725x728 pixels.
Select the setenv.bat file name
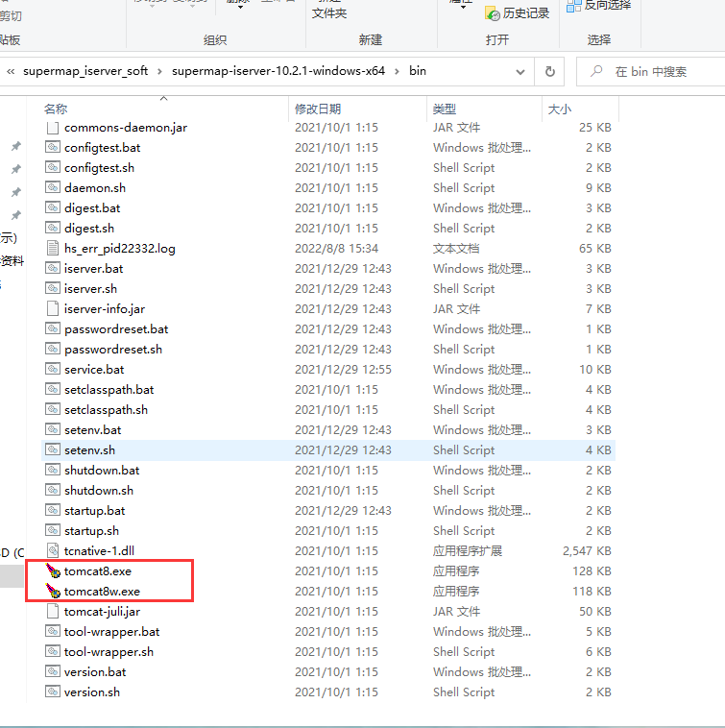click(x=93, y=430)
